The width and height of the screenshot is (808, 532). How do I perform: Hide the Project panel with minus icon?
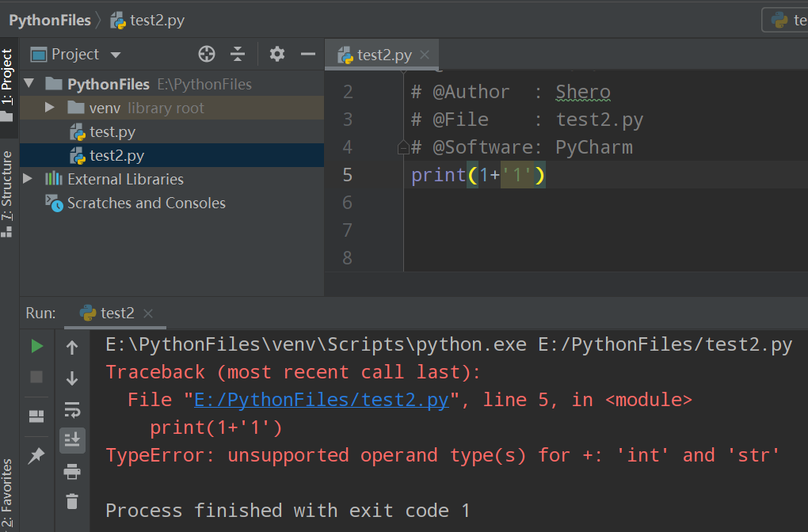308,54
